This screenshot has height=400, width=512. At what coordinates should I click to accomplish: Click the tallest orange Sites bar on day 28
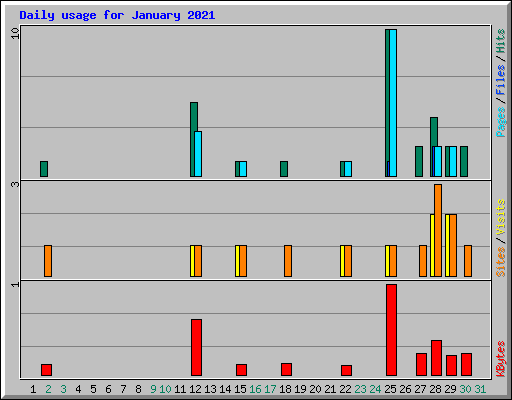(x=438, y=230)
